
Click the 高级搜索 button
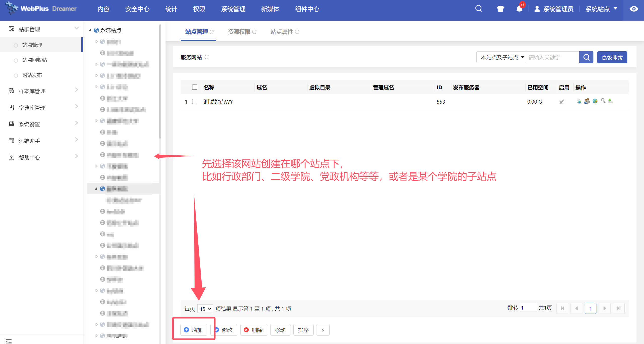tap(612, 57)
